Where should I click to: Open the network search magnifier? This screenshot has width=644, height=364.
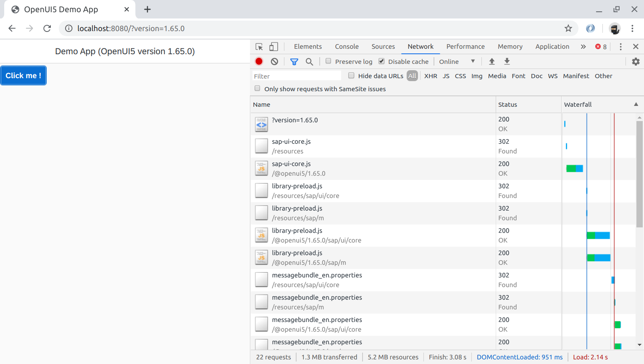(x=309, y=61)
